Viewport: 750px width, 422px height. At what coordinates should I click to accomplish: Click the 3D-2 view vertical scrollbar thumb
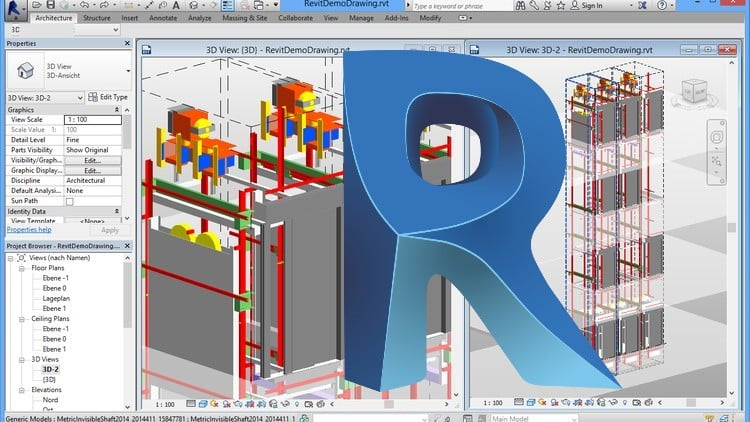pos(732,227)
